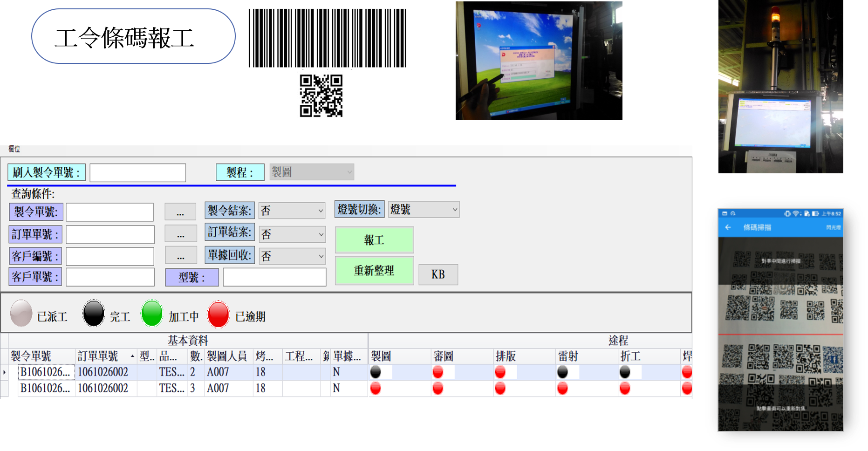This screenshot has height=451, width=868.
Task: Click the kiosk photo with signal tower light
Action: click(x=780, y=87)
